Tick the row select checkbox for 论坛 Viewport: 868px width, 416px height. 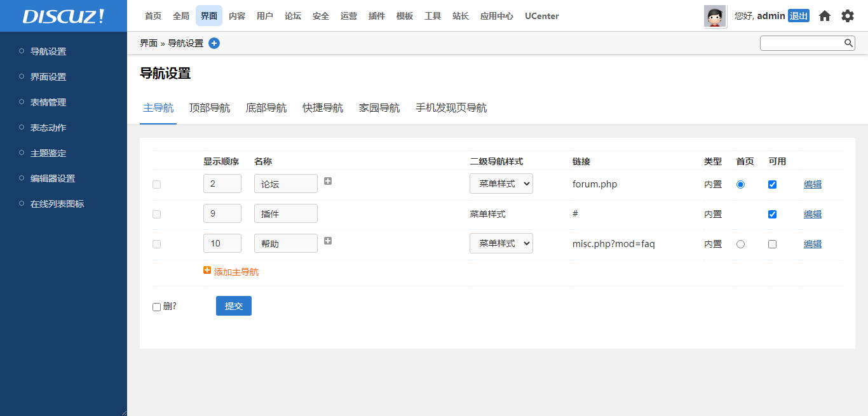(156, 184)
